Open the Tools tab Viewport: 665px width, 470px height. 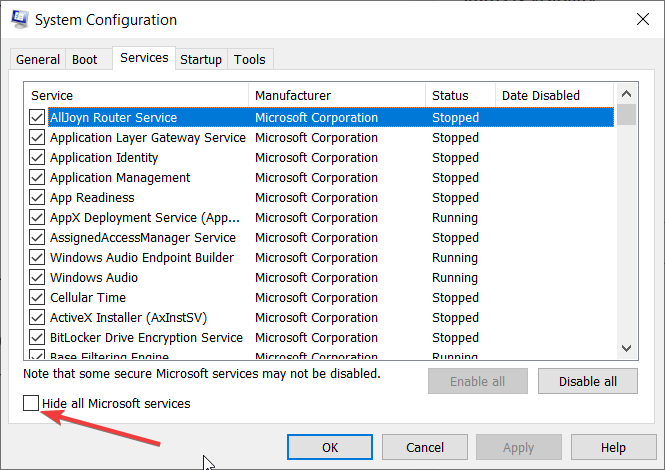pos(250,60)
